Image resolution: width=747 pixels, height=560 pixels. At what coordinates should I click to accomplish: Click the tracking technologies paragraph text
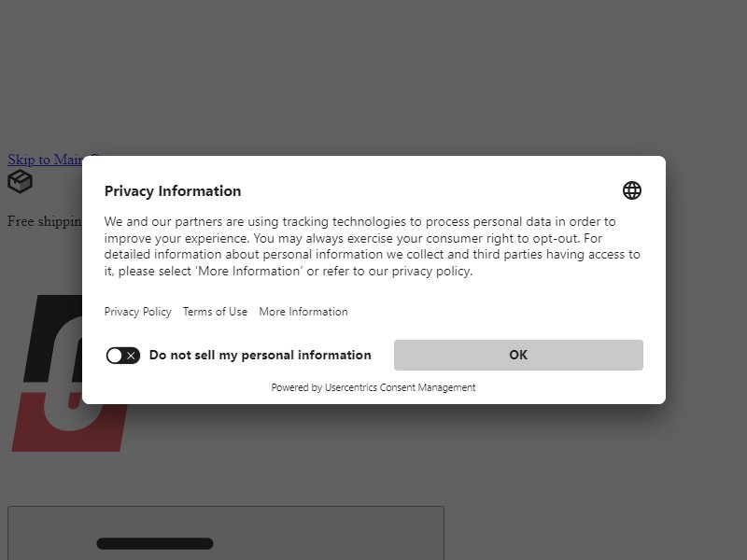point(372,246)
